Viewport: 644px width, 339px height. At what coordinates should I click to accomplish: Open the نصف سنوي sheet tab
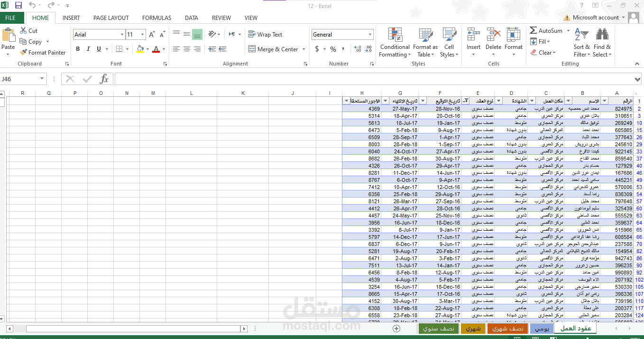point(438,329)
